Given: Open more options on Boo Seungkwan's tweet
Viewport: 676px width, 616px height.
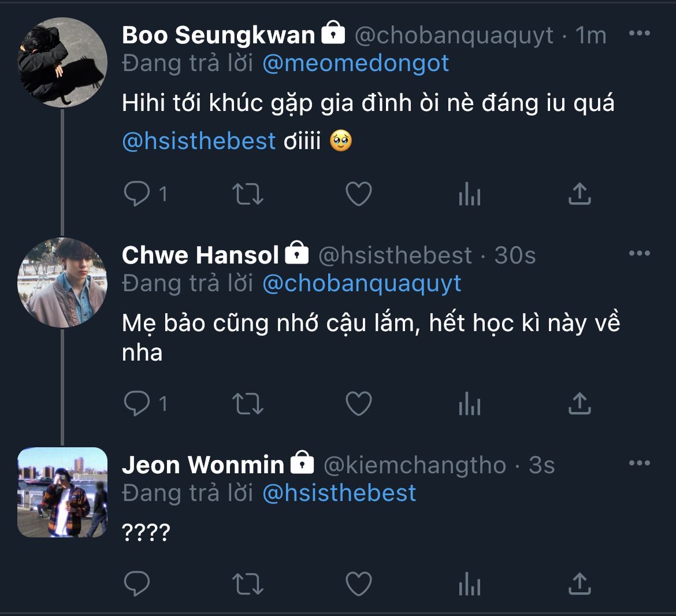Looking at the screenshot, I should tap(639, 34).
